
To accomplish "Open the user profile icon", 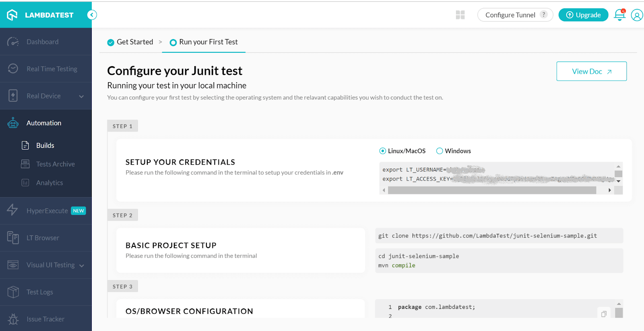I will click(x=637, y=15).
